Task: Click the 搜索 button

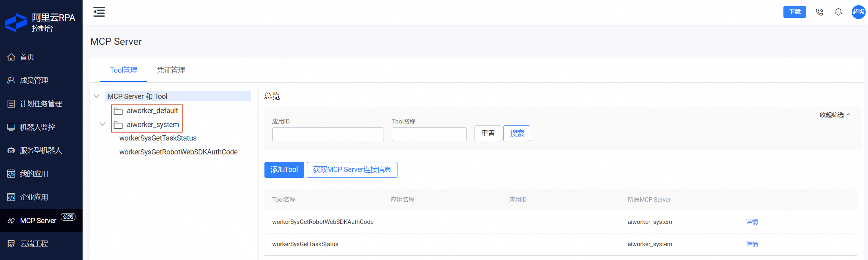Action: [517, 133]
